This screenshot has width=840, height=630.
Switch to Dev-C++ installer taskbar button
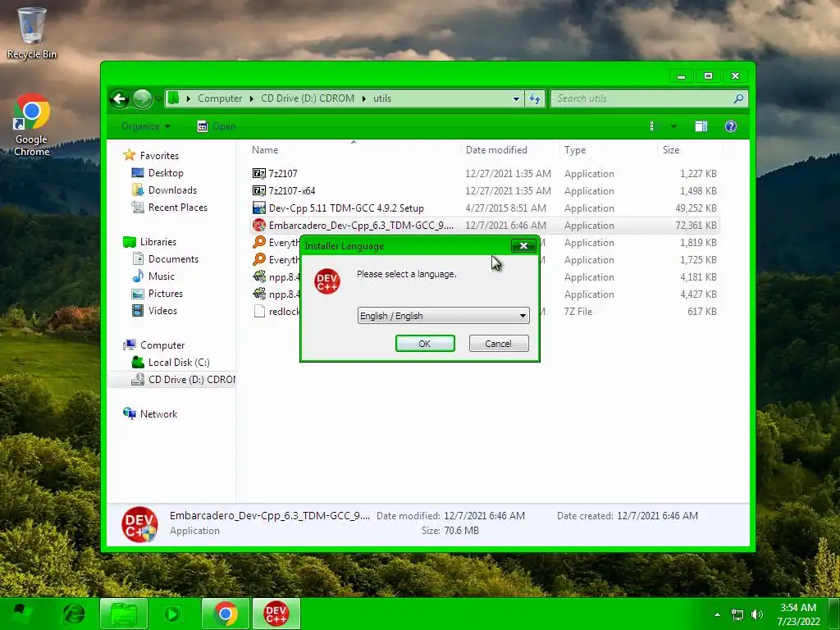coord(276,614)
